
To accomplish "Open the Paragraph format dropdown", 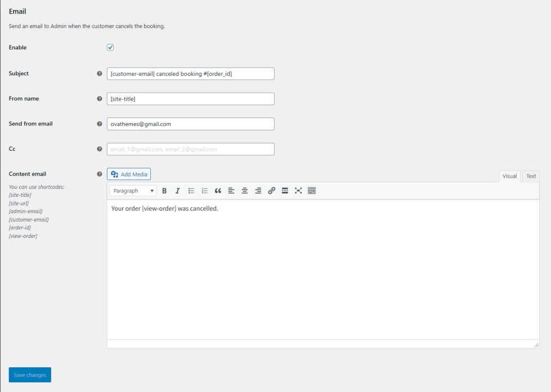I will (x=133, y=191).
